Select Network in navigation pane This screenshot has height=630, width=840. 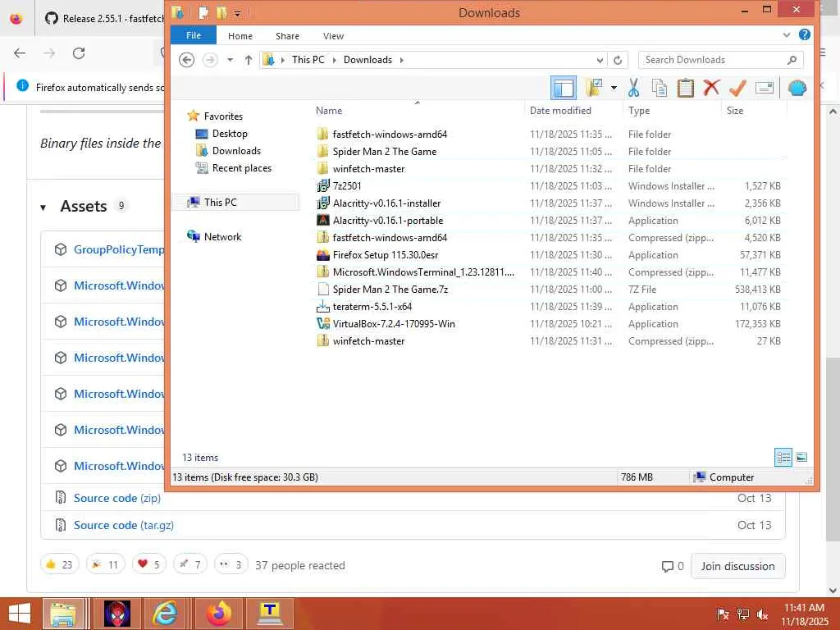pos(222,236)
